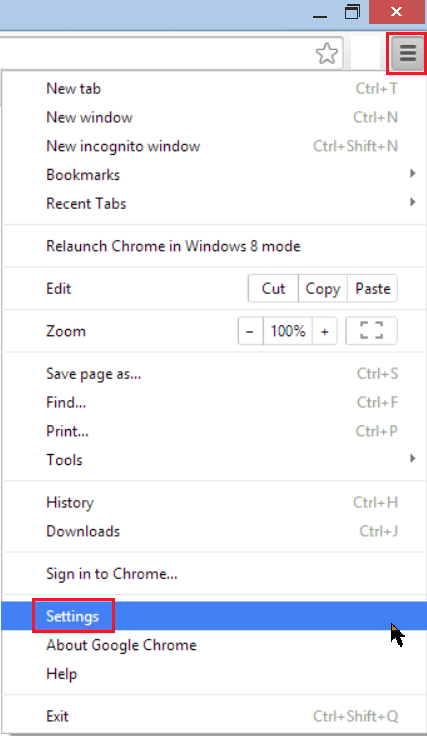The image size is (427, 736).
Task: Increase zoom with the plus button
Action: (324, 331)
